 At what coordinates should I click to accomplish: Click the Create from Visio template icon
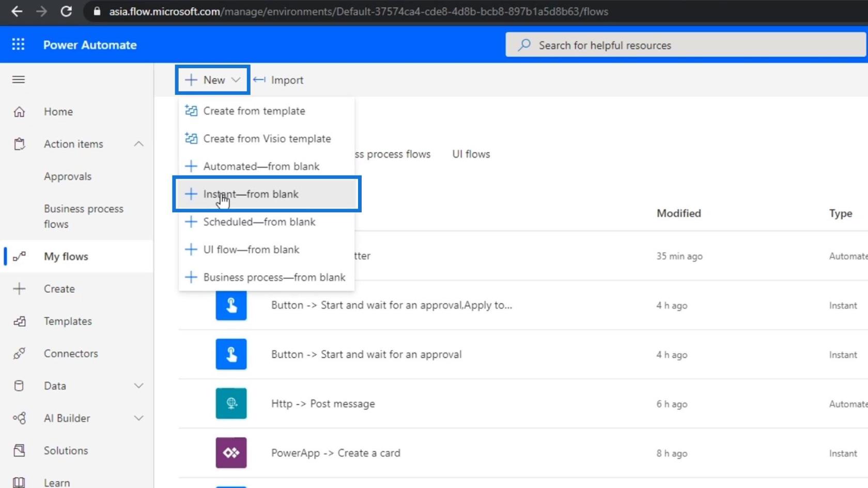coord(191,138)
